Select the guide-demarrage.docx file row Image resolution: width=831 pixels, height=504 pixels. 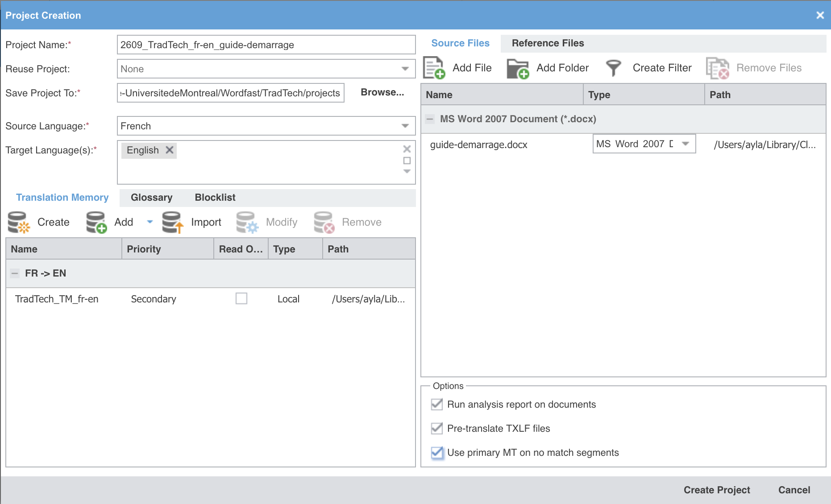[x=623, y=145]
